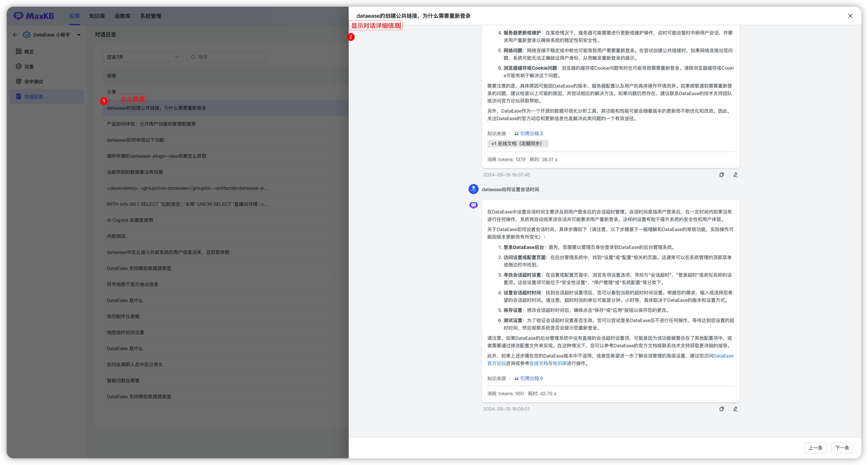Click the 下一条 button
The height and width of the screenshot is (465, 868).
tap(842, 448)
